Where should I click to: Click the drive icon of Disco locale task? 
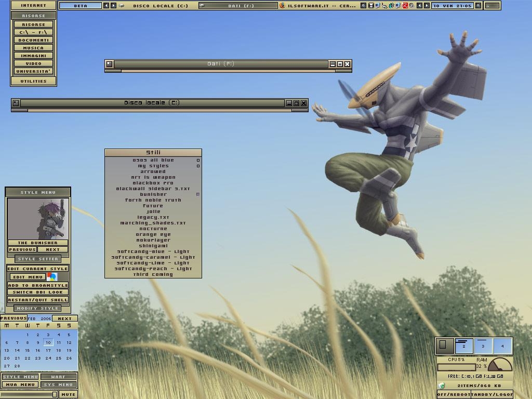tap(122, 5)
